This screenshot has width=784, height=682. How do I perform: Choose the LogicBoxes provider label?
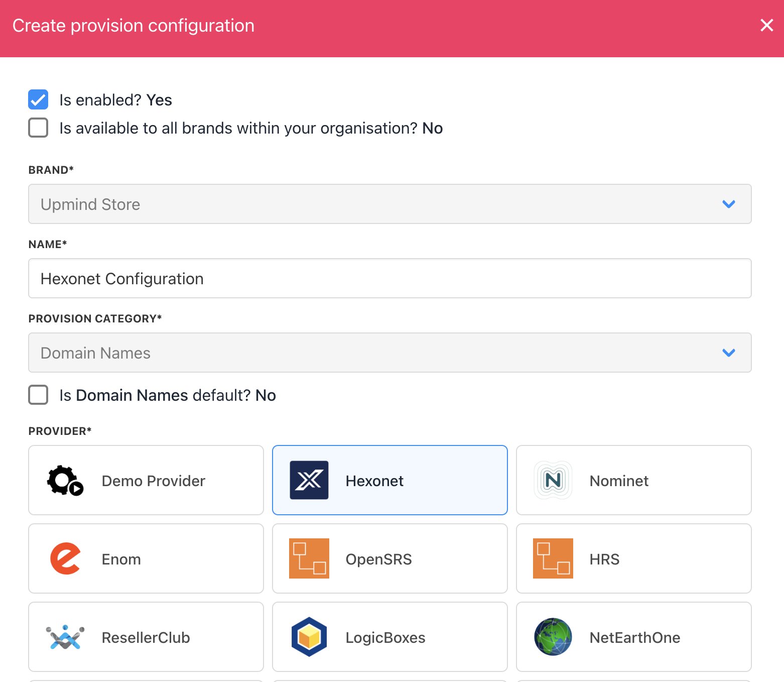385,638
